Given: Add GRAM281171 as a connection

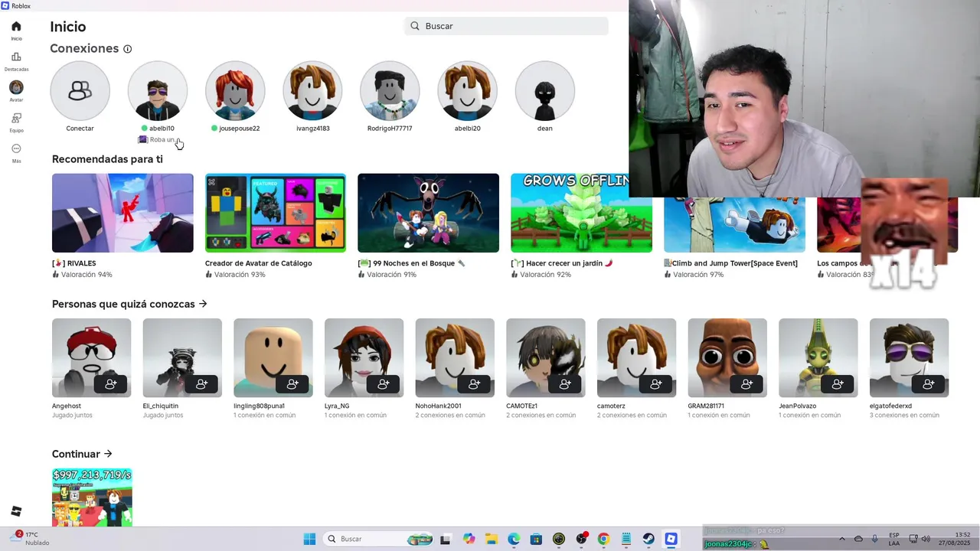Looking at the screenshot, I should (x=747, y=384).
